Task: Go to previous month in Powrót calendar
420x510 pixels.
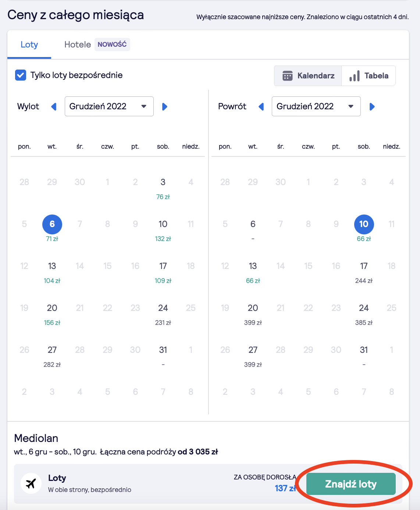Action: 261,107
